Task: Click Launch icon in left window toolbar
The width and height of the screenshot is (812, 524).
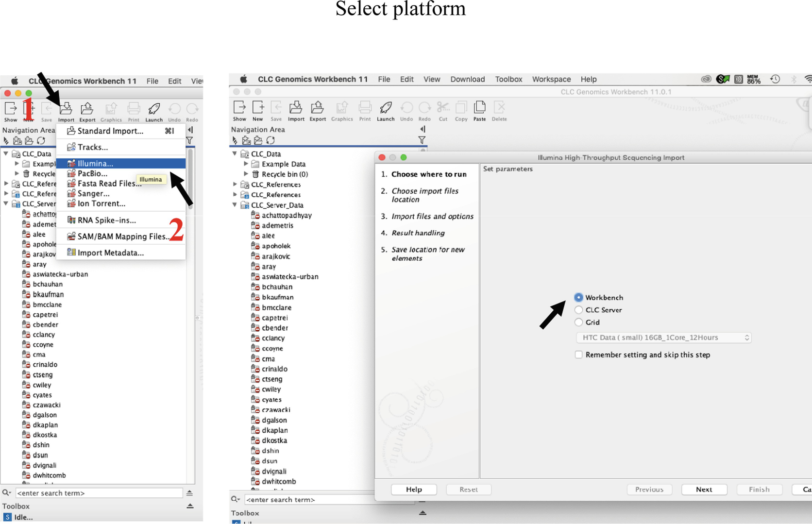Action: 154,109
